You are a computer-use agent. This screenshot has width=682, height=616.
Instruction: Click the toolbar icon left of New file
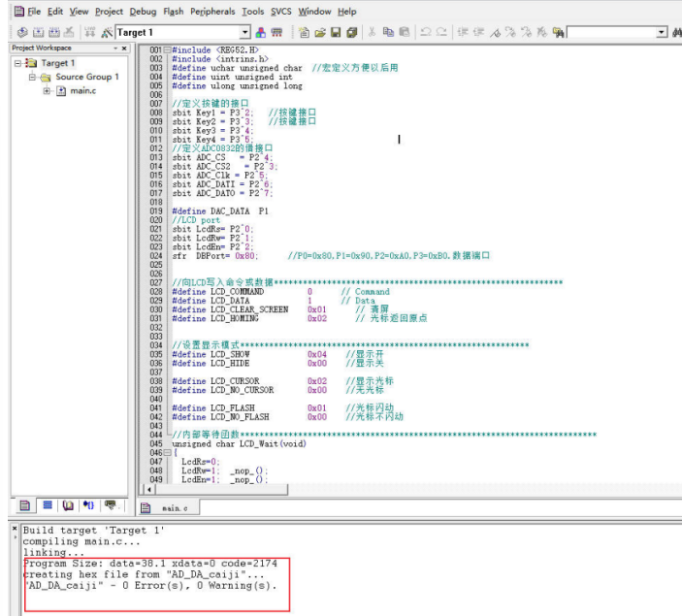pos(276,32)
